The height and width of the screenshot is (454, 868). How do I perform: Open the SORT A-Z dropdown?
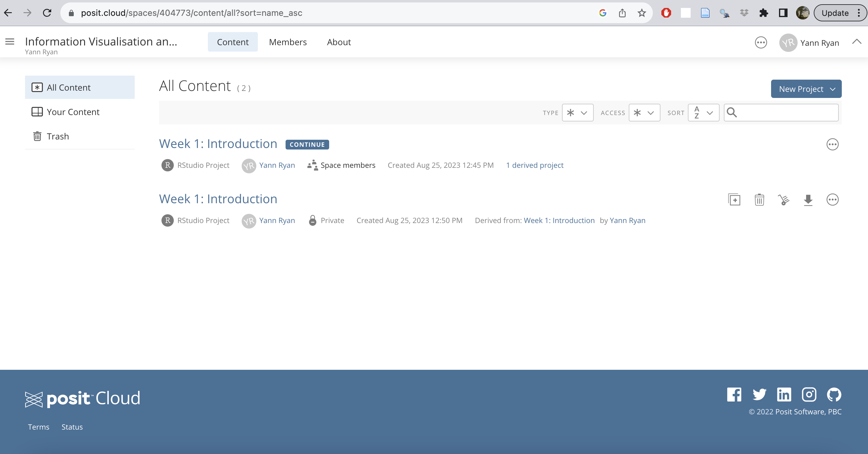703,113
